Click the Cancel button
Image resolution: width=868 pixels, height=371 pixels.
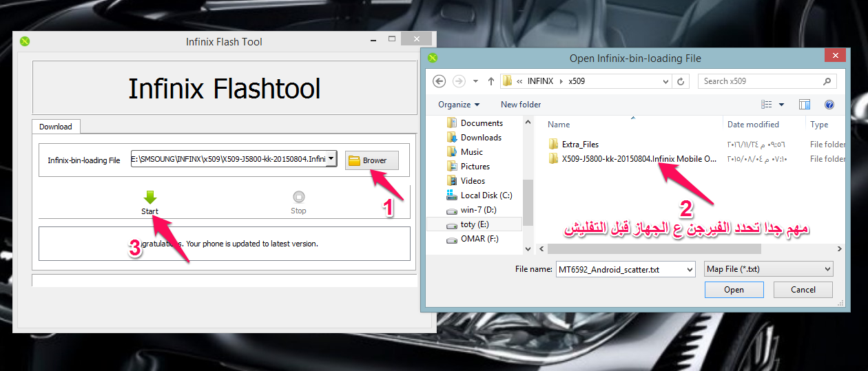click(803, 290)
